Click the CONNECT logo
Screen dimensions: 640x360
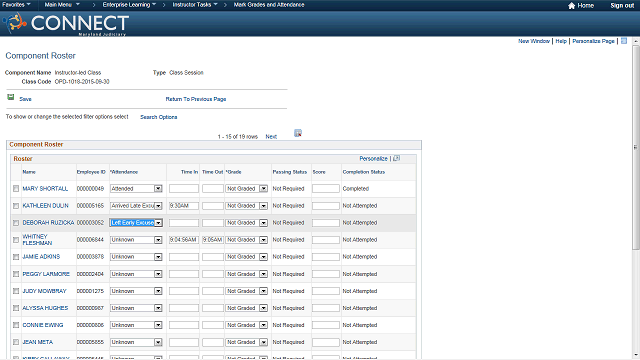click(x=67, y=24)
